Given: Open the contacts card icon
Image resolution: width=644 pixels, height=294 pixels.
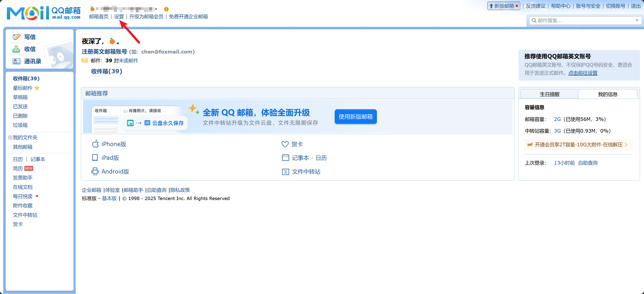Looking at the screenshot, I should pyautogui.click(x=16, y=61).
